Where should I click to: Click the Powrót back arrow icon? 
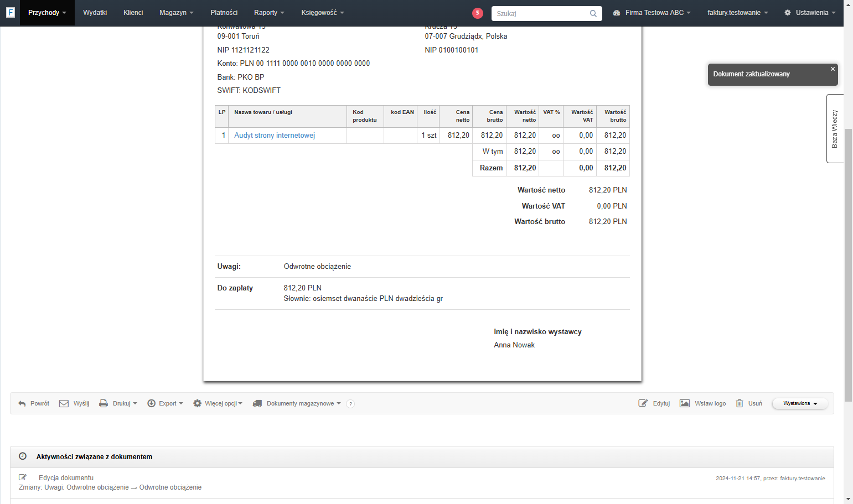click(x=22, y=404)
